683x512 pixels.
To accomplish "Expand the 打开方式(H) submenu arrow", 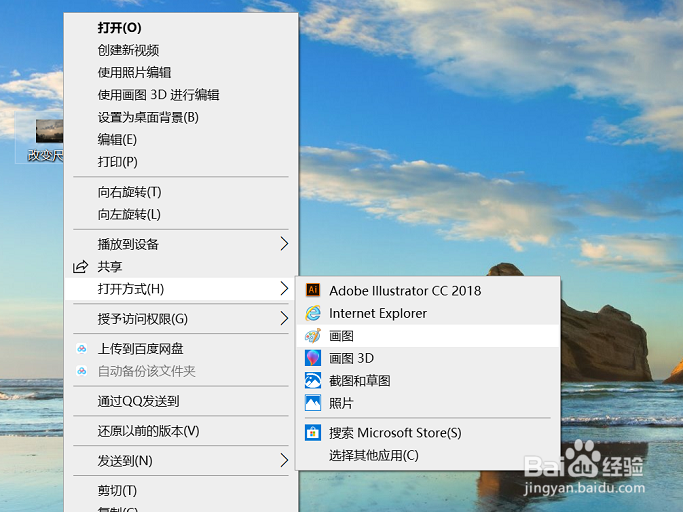I will pyautogui.click(x=284, y=288).
